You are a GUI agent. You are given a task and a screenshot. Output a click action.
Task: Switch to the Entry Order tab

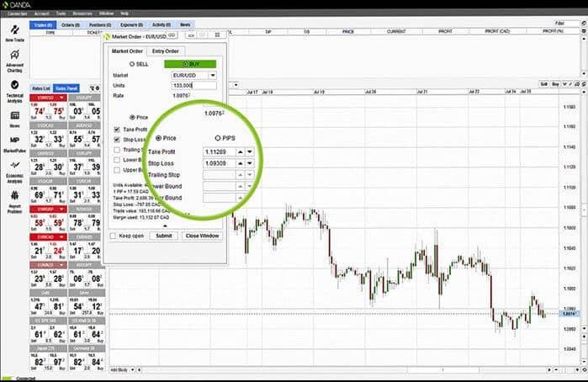point(166,51)
